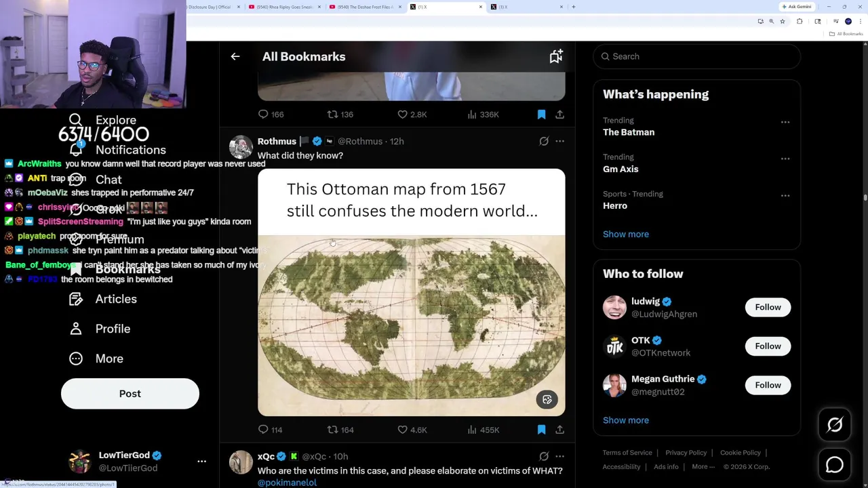Repost the Rothmus post with 164 reposts
868x488 pixels.
pyautogui.click(x=340, y=430)
